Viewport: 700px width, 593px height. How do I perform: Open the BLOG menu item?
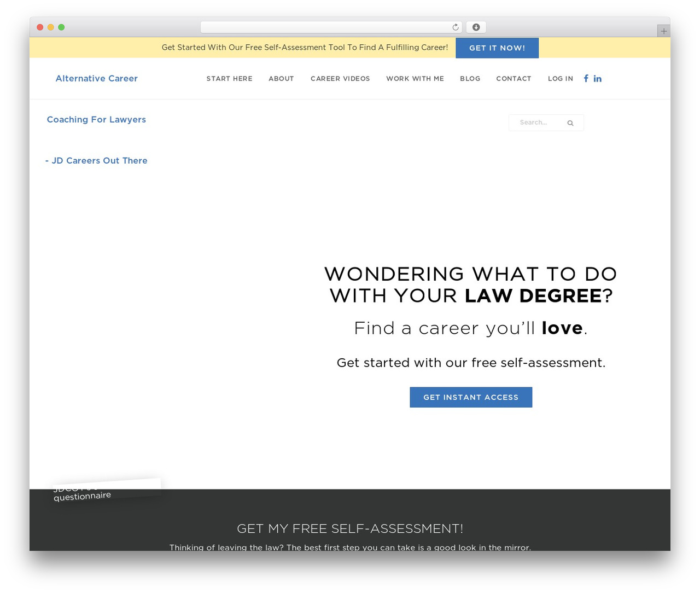coord(470,79)
